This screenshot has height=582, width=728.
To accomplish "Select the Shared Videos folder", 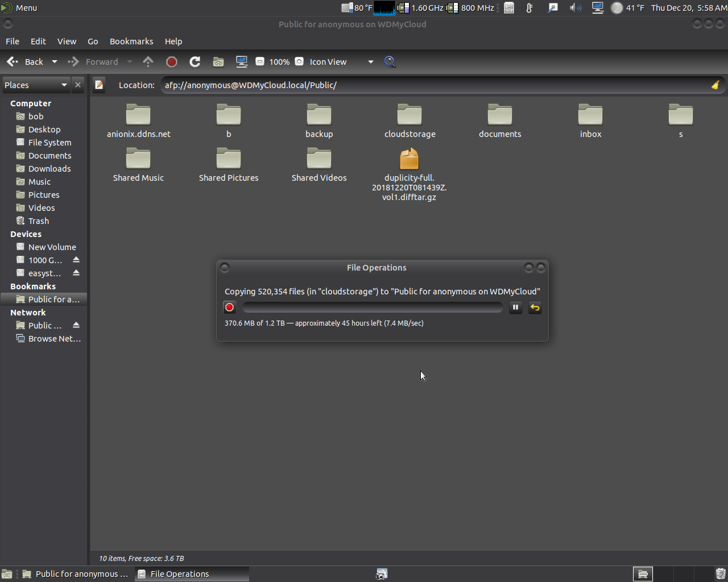I will [319, 165].
